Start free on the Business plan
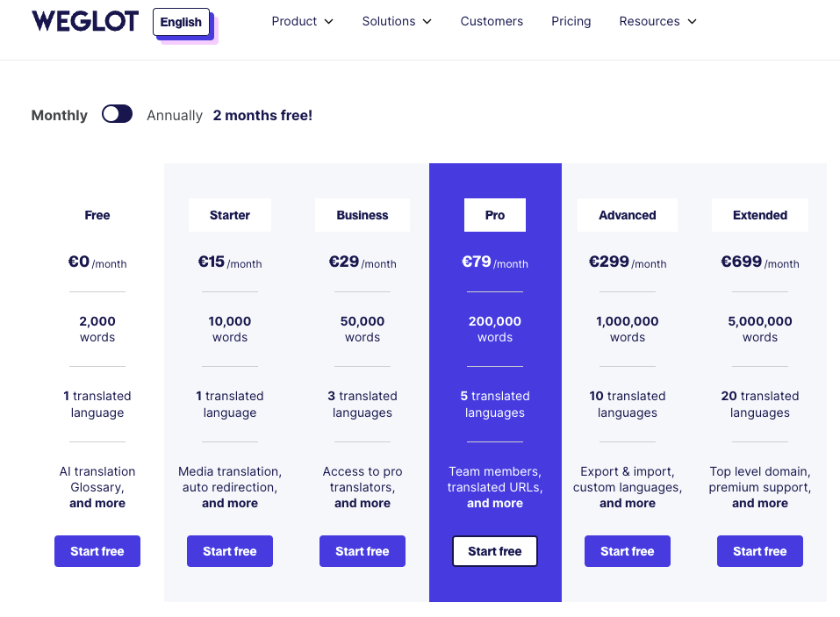This screenshot has width=840, height=617. pos(363,551)
